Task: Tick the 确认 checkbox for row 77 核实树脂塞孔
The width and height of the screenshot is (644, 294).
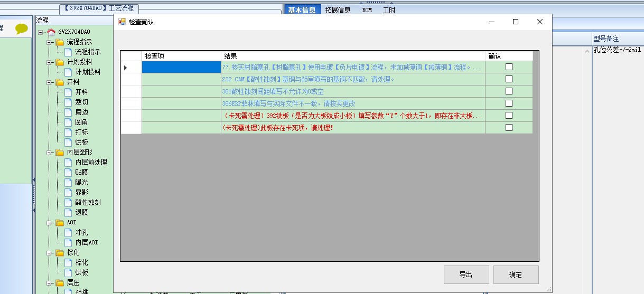Action: click(509, 67)
